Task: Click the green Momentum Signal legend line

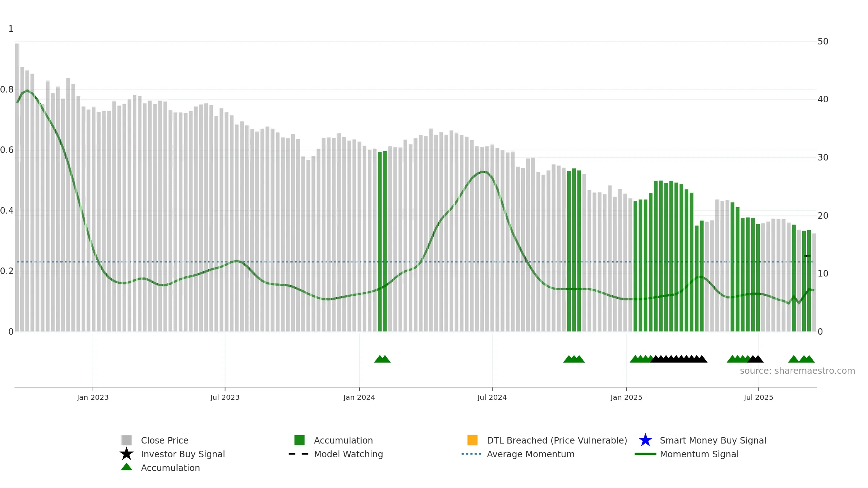Action: (x=645, y=454)
